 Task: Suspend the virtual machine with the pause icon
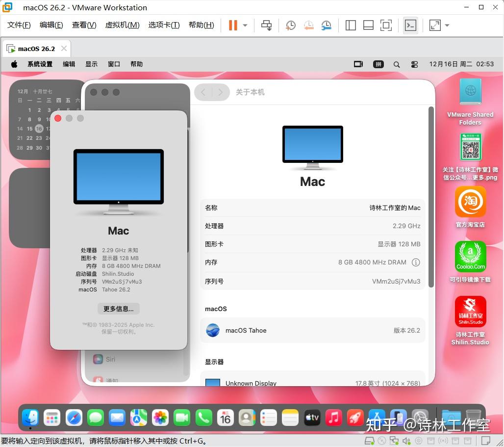[x=232, y=25]
